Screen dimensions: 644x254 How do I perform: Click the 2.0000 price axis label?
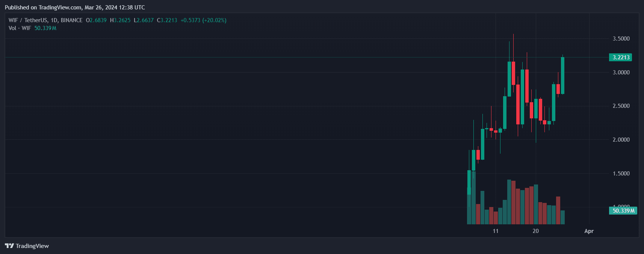click(621, 140)
